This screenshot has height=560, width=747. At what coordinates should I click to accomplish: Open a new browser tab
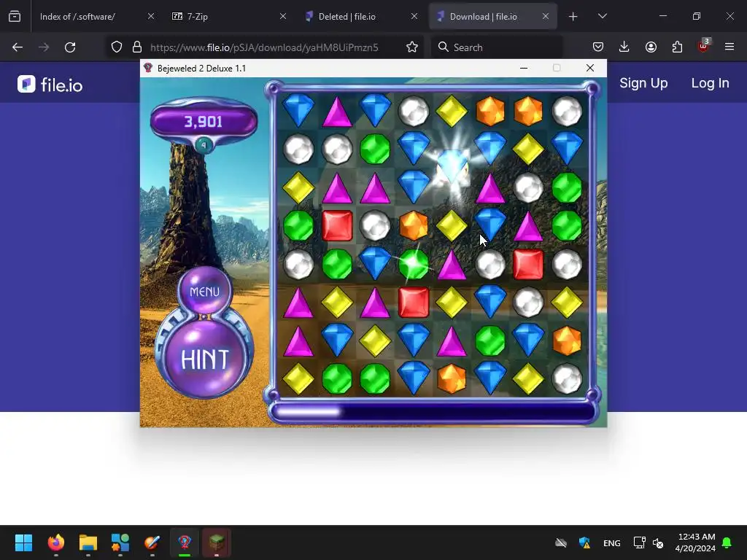tap(573, 17)
